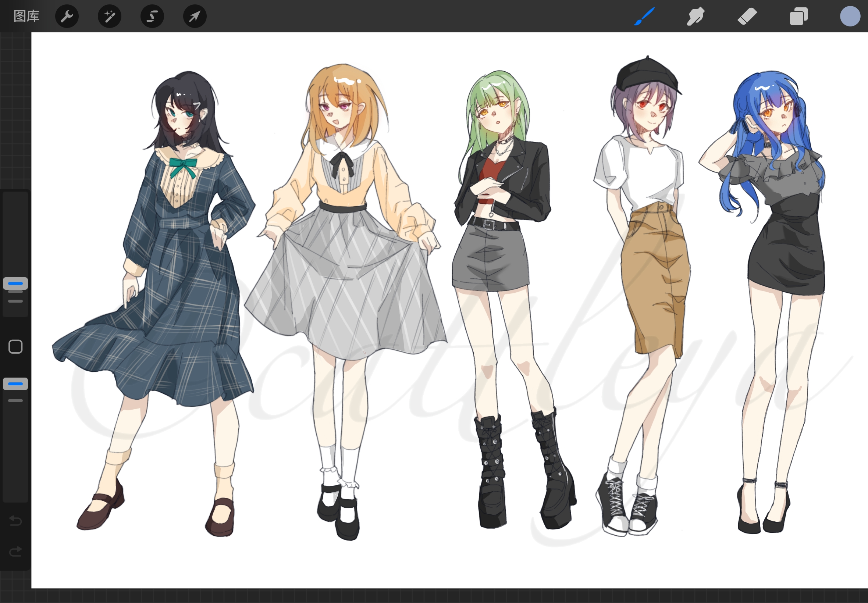Open the Actions wrench menu
868x603 pixels.
[67, 16]
